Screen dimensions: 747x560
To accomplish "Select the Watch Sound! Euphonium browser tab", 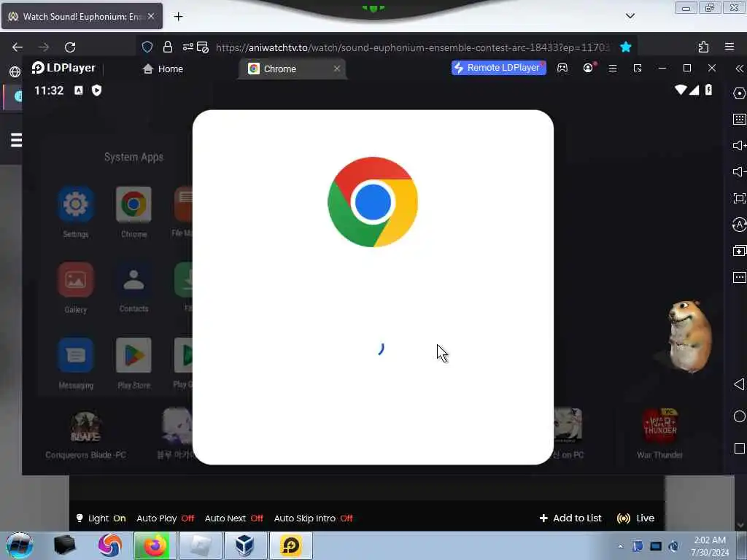I will pyautogui.click(x=82, y=16).
